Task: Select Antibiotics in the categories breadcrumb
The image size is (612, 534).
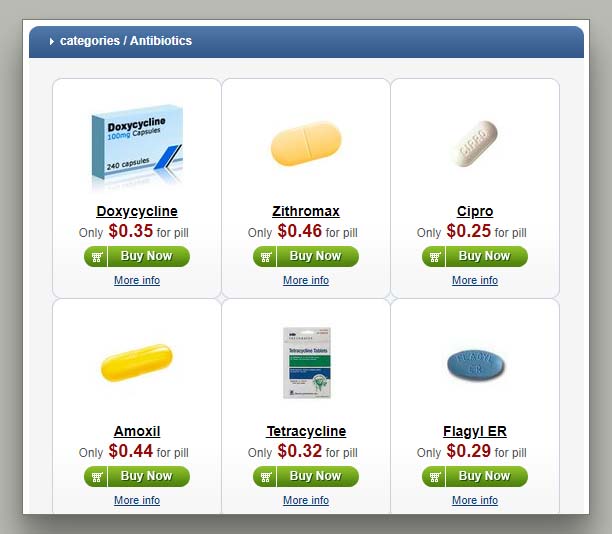Action: point(161,41)
